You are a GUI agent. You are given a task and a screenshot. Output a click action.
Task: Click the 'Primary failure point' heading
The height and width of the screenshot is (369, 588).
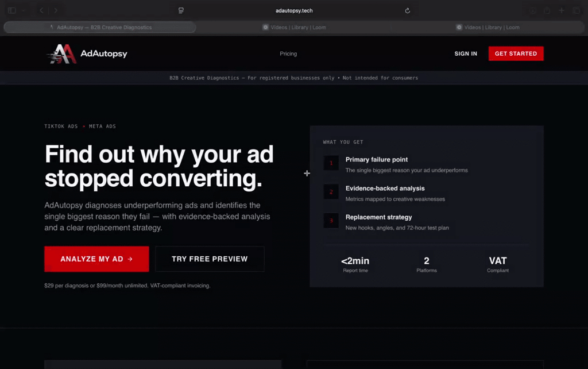coord(377,160)
